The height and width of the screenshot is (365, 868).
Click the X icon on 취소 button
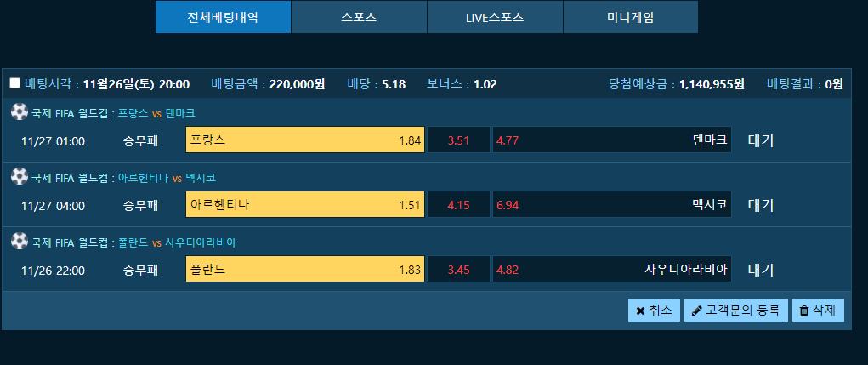[x=640, y=311]
